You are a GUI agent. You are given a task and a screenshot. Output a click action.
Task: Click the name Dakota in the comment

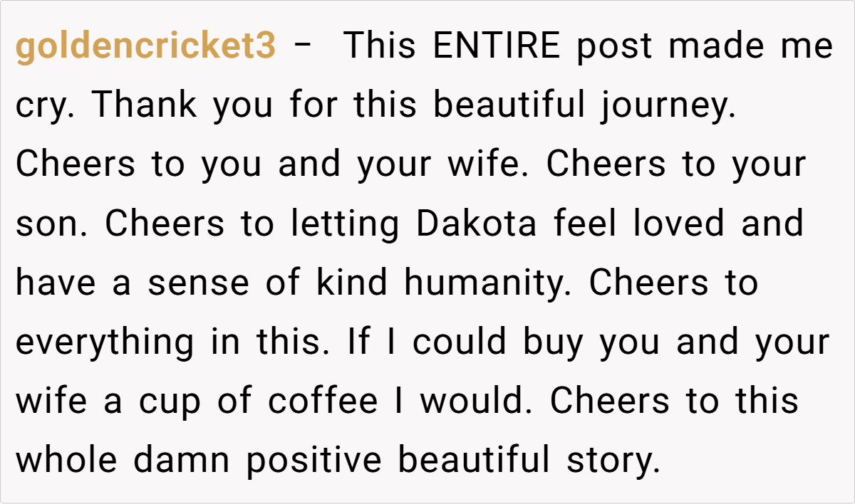click(x=477, y=224)
